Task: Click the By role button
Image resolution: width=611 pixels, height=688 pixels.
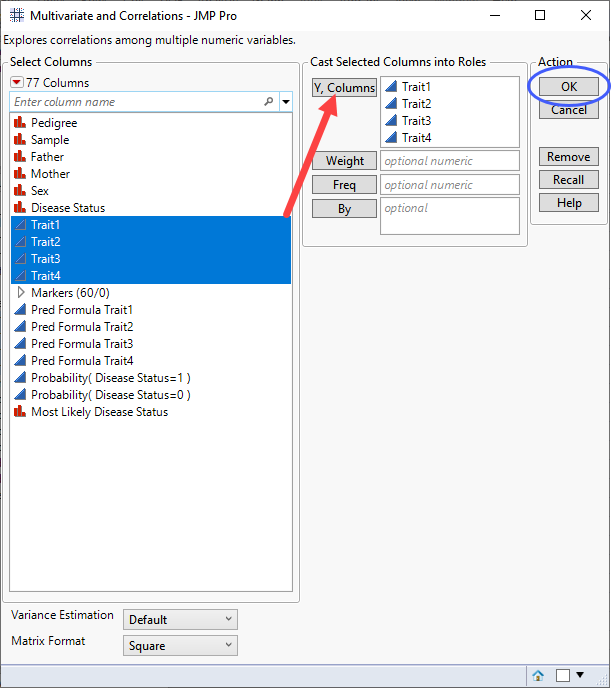Action: (344, 209)
